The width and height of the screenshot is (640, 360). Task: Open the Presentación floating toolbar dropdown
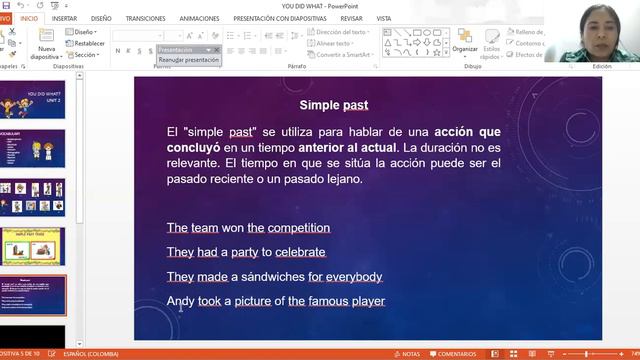(x=208, y=50)
